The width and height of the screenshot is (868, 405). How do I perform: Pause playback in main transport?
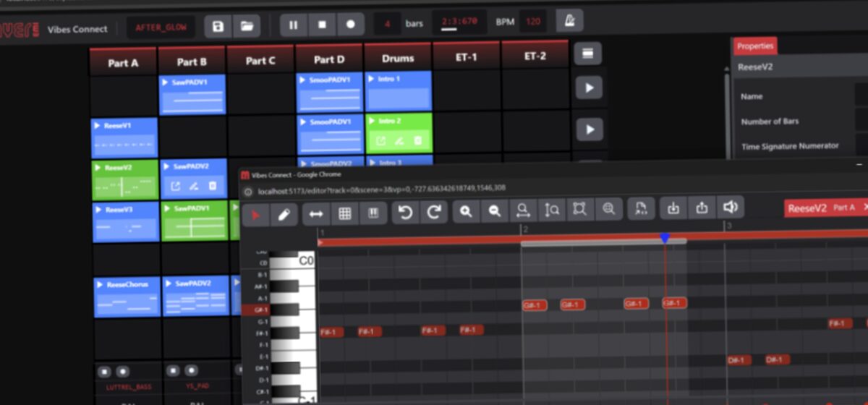(x=294, y=25)
